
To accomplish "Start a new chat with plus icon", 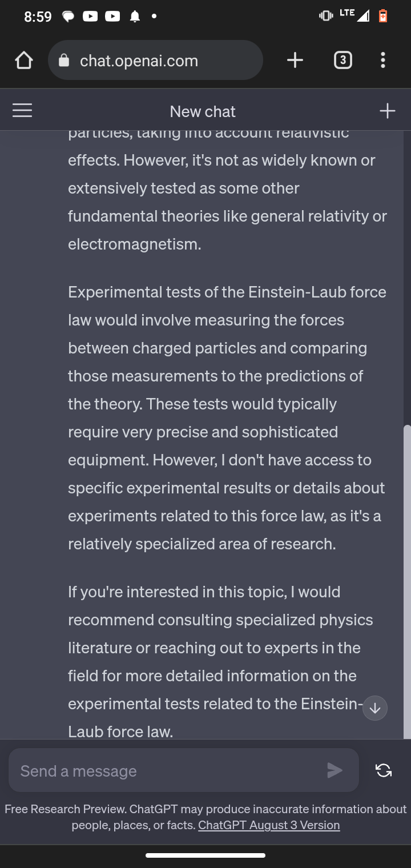I will pyautogui.click(x=387, y=111).
